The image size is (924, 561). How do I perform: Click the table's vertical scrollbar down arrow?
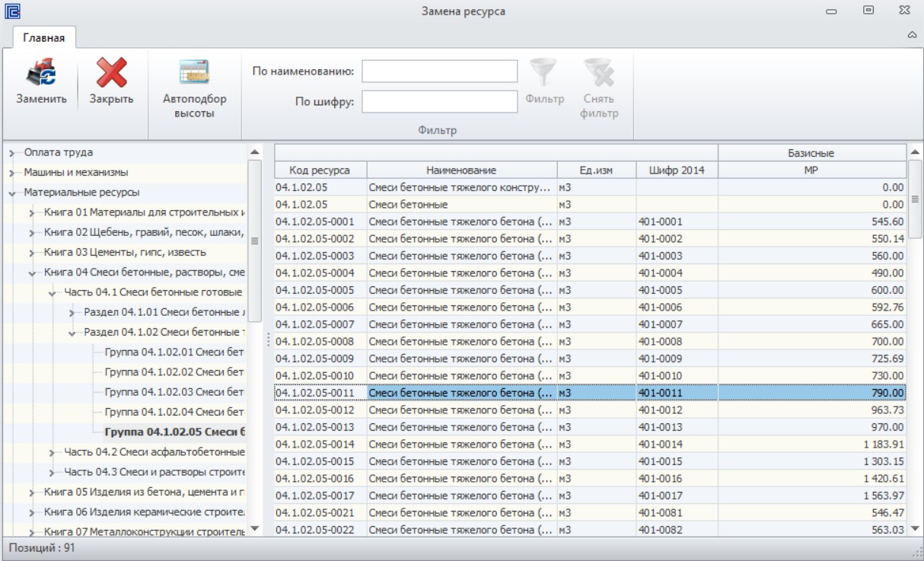(915, 528)
